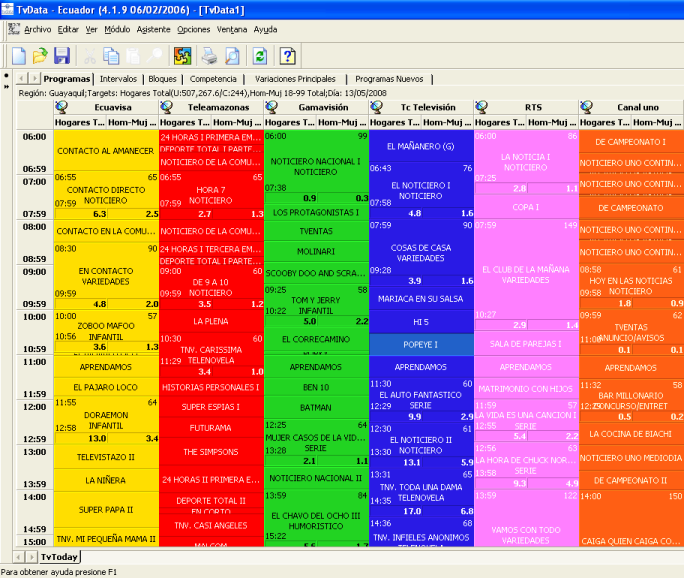Click the Ecuavisa column header
This screenshot has width=684, height=578.
tap(106, 107)
